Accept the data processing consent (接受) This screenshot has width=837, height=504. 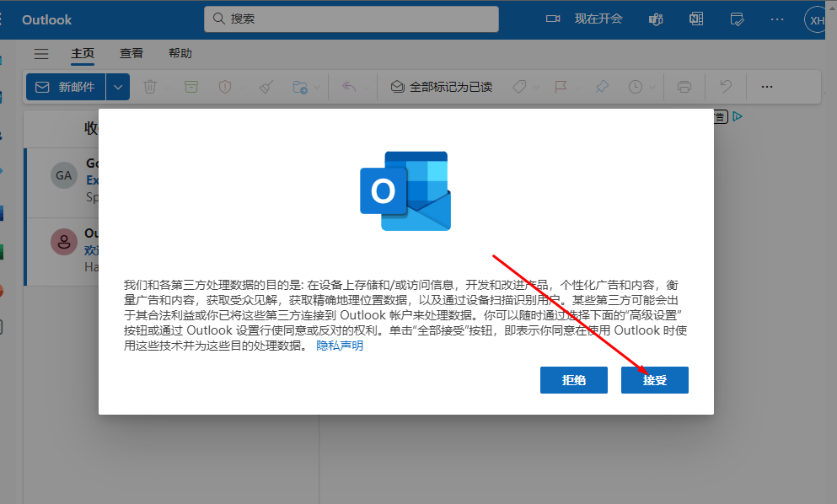[654, 380]
